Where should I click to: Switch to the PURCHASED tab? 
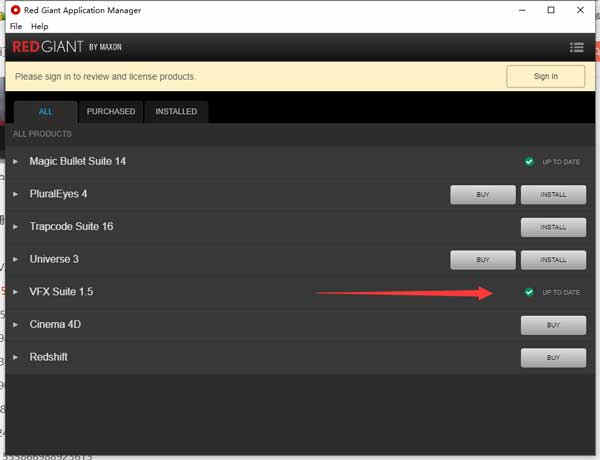tap(111, 112)
